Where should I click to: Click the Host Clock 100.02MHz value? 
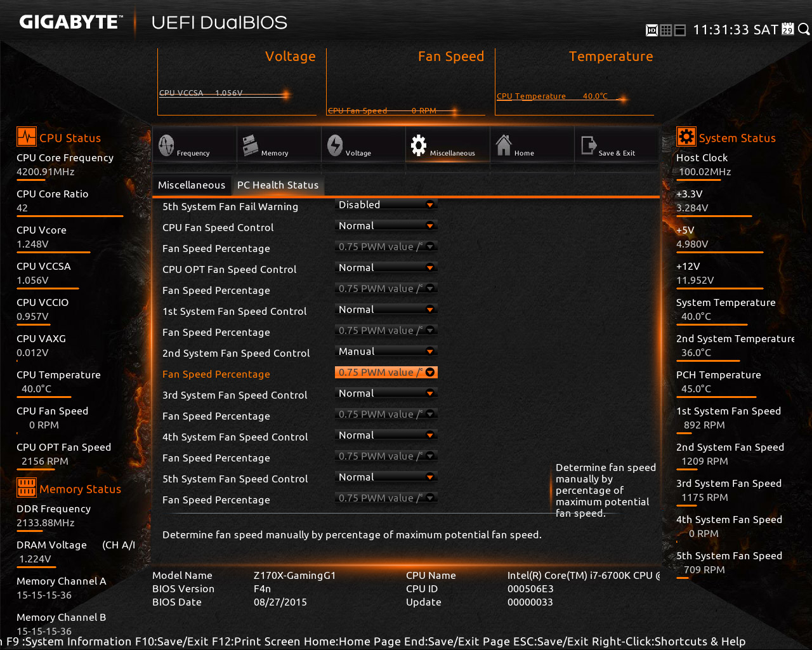pos(705,171)
